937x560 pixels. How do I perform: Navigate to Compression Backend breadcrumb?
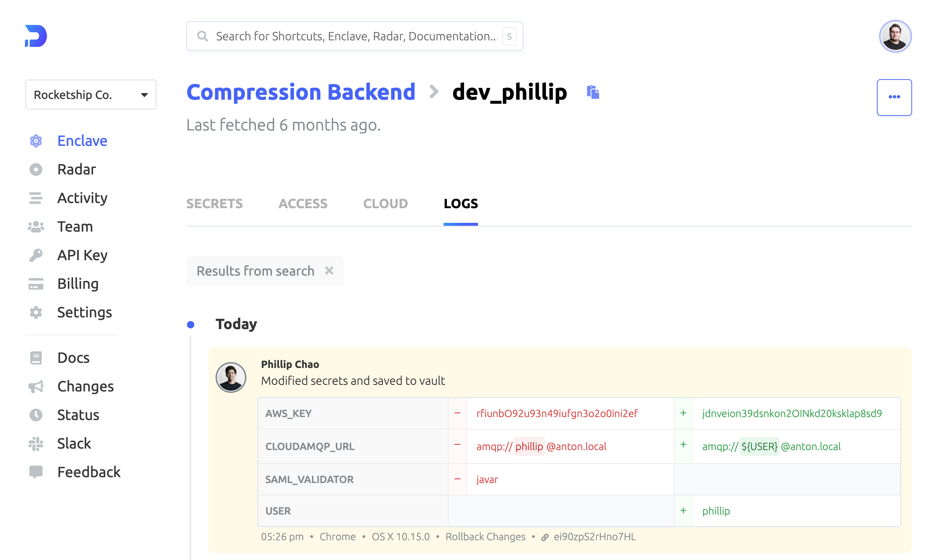click(x=301, y=92)
